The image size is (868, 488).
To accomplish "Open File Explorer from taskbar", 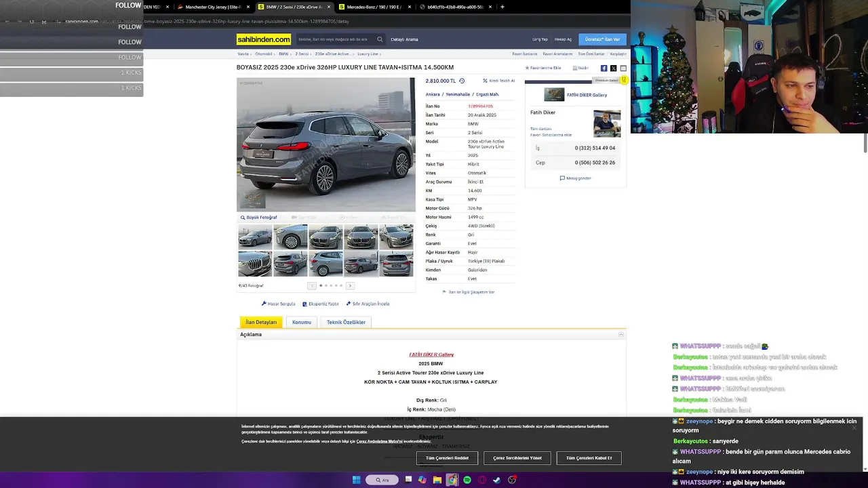I will point(437,480).
